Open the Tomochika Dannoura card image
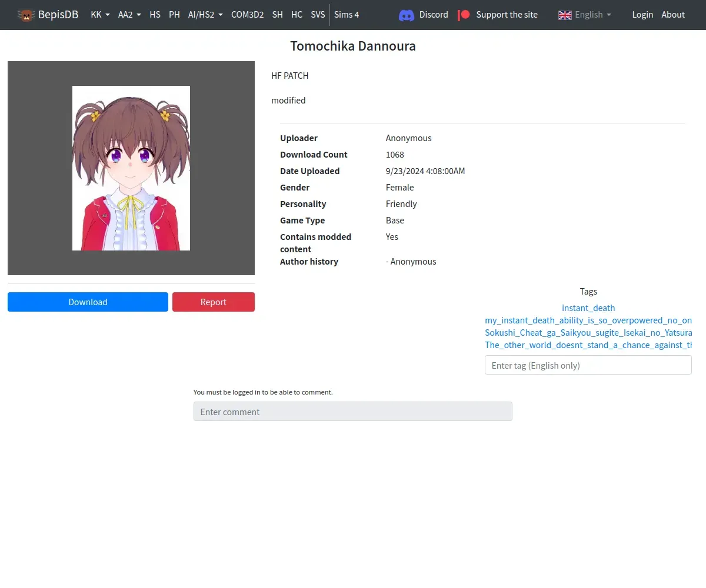Image resolution: width=706 pixels, height=588 pixels. (131, 168)
